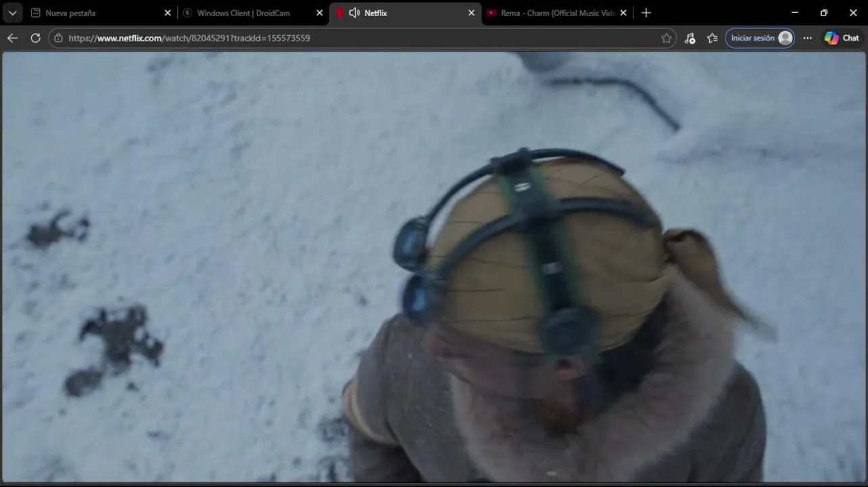
Task: Open a new tab with plus button
Action: pos(646,13)
